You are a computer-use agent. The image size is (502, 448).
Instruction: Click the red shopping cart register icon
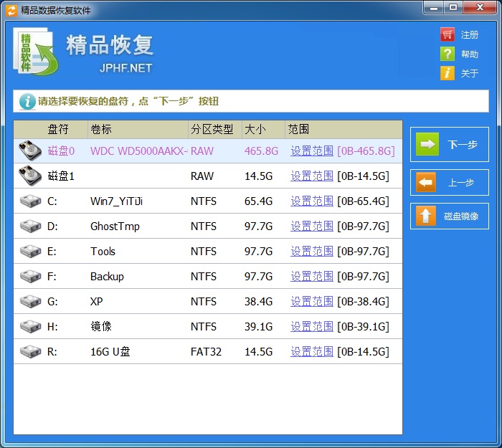point(447,34)
